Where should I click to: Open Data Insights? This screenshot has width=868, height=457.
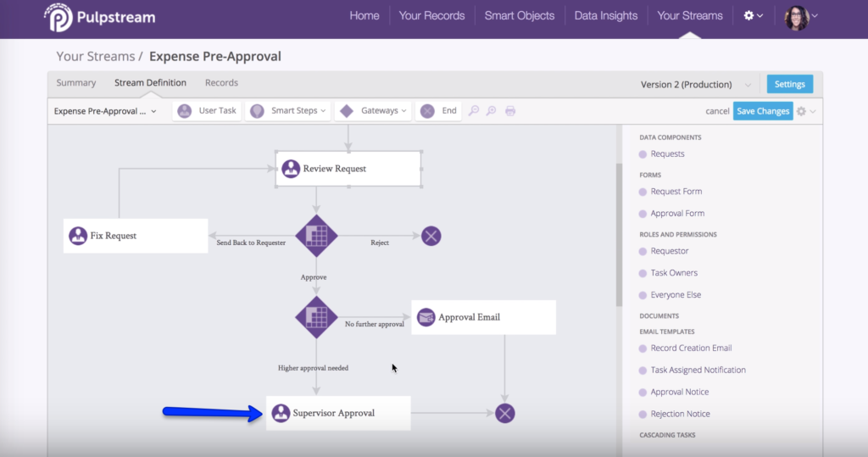tap(605, 16)
